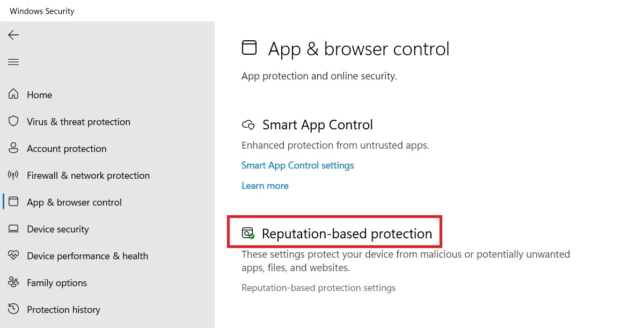Open Reputation-based protection settings
This screenshot has height=328, width=644.
318,287
